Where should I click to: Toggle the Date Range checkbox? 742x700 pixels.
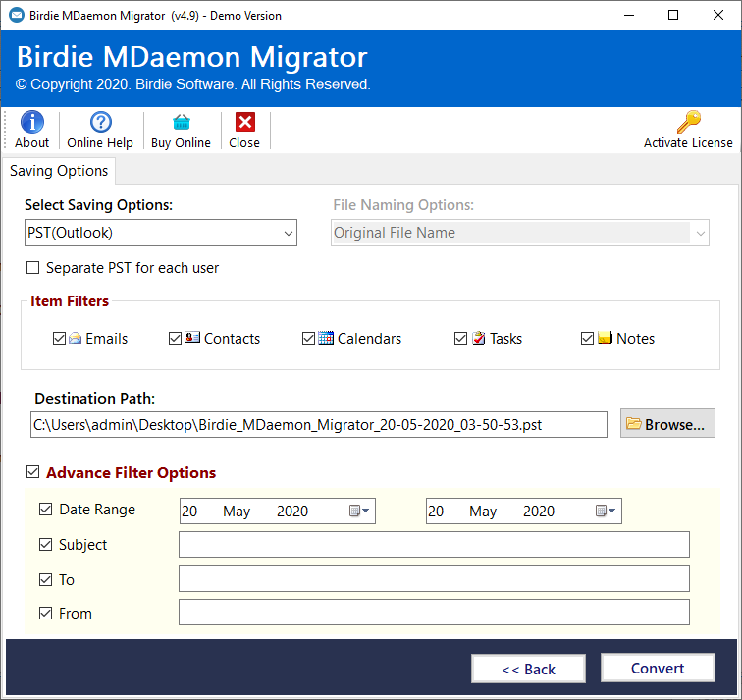coord(45,510)
